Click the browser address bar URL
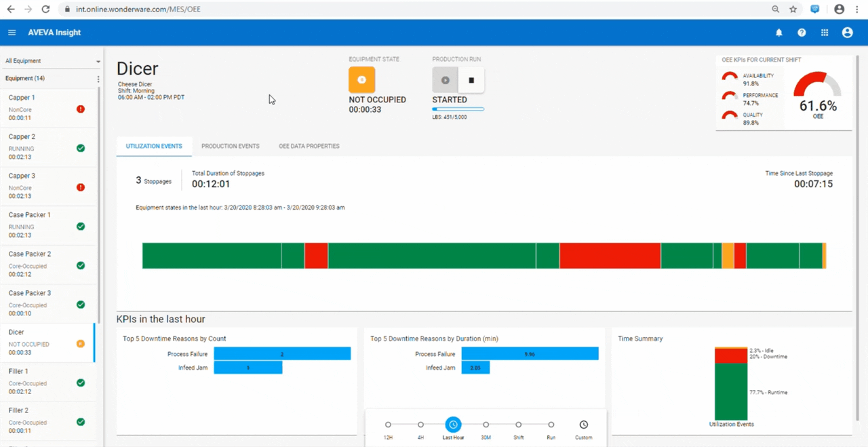The image size is (868, 447). click(138, 9)
